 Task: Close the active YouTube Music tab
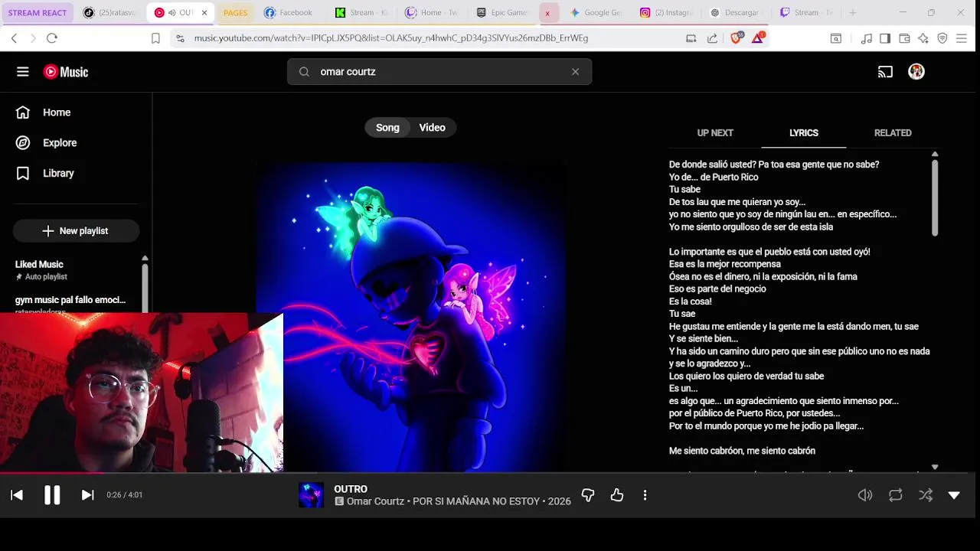point(204,13)
